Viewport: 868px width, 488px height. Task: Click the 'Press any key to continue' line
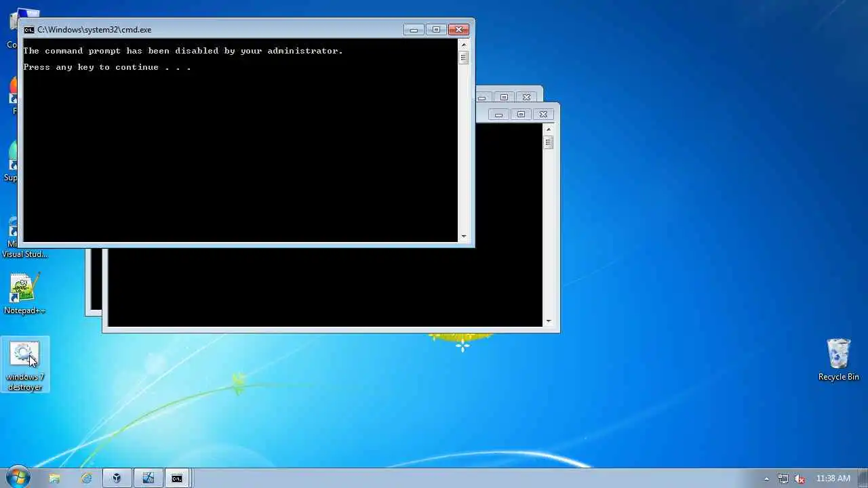[x=107, y=67]
